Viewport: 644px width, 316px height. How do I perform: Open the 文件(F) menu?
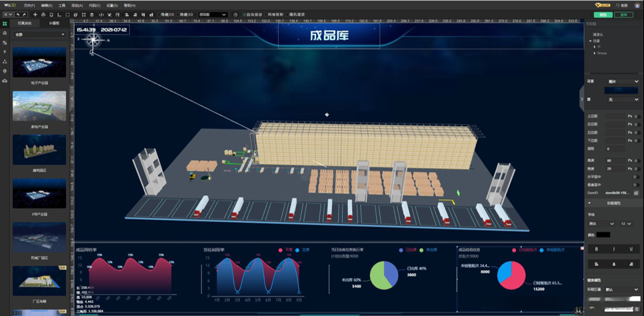coord(29,5)
